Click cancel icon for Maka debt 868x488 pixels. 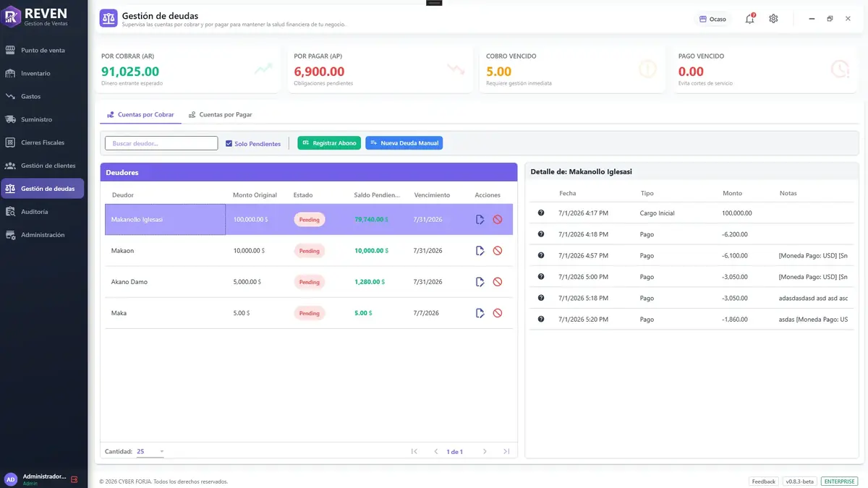point(498,313)
